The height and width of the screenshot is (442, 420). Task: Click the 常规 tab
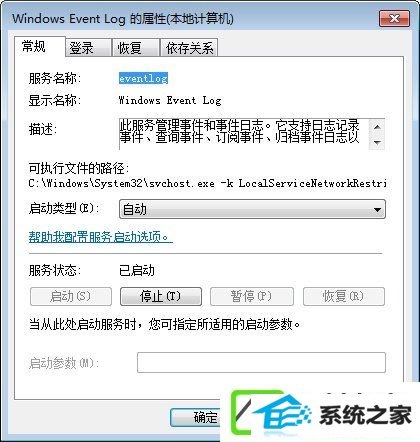pyautogui.click(x=40, y=46)
